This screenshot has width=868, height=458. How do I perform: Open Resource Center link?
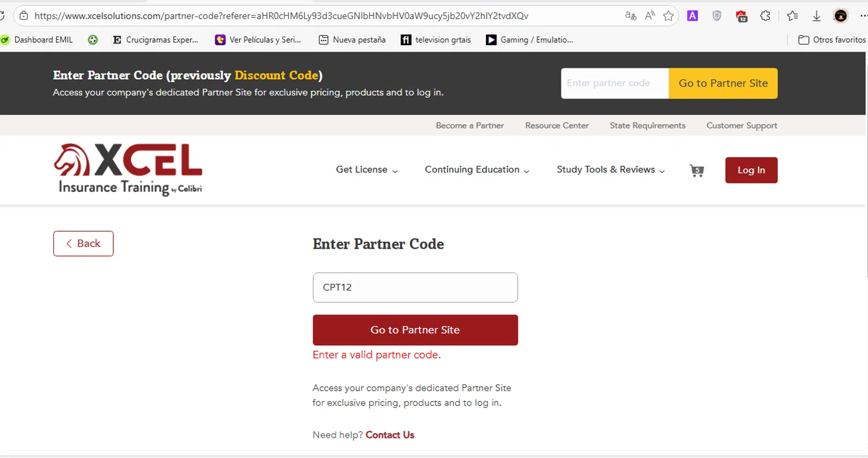pyautogui.click(x=557, y=125)
